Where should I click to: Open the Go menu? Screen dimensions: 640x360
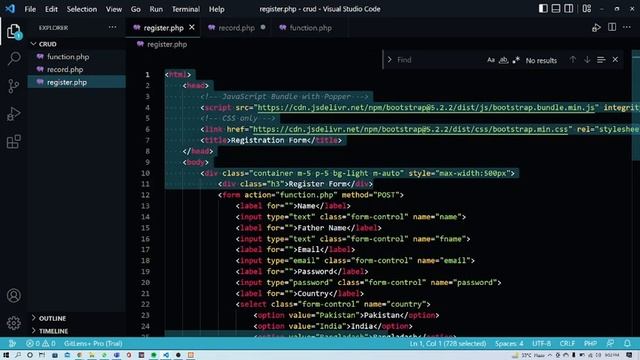click(x=136, y=9)
